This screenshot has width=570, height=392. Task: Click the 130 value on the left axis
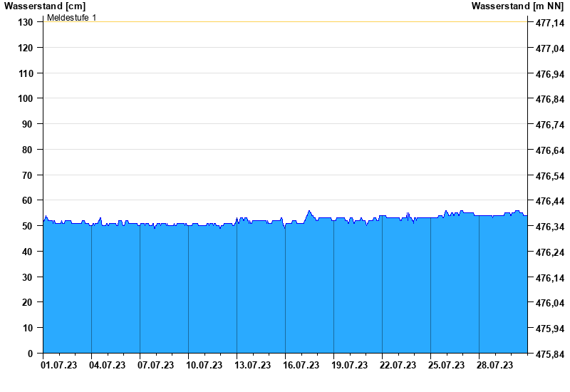(x=26, y=22)
